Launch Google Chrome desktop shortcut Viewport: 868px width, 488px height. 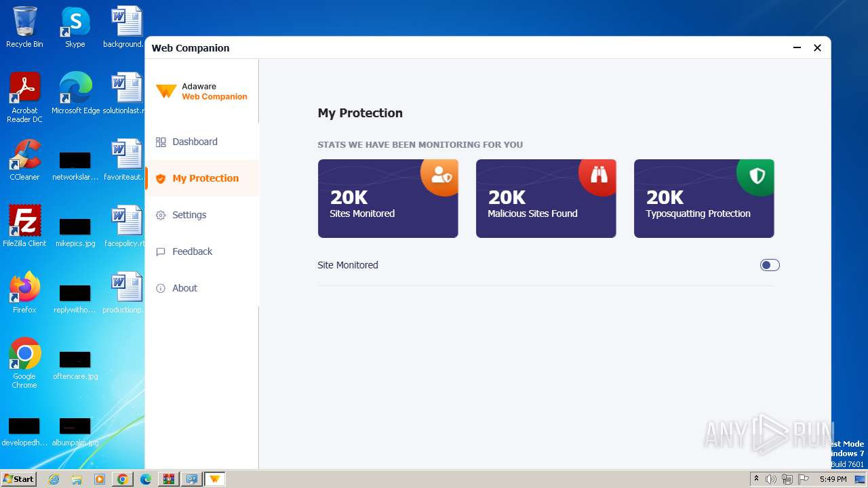24,363
